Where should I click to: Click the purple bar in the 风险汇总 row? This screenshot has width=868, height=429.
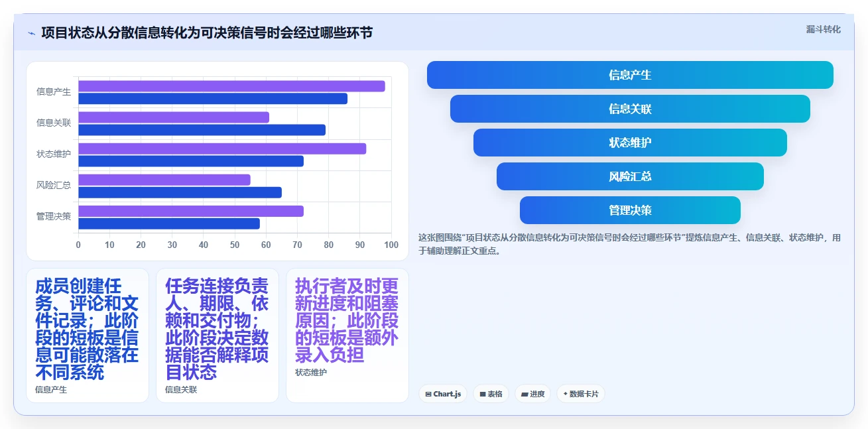point(164,180)
